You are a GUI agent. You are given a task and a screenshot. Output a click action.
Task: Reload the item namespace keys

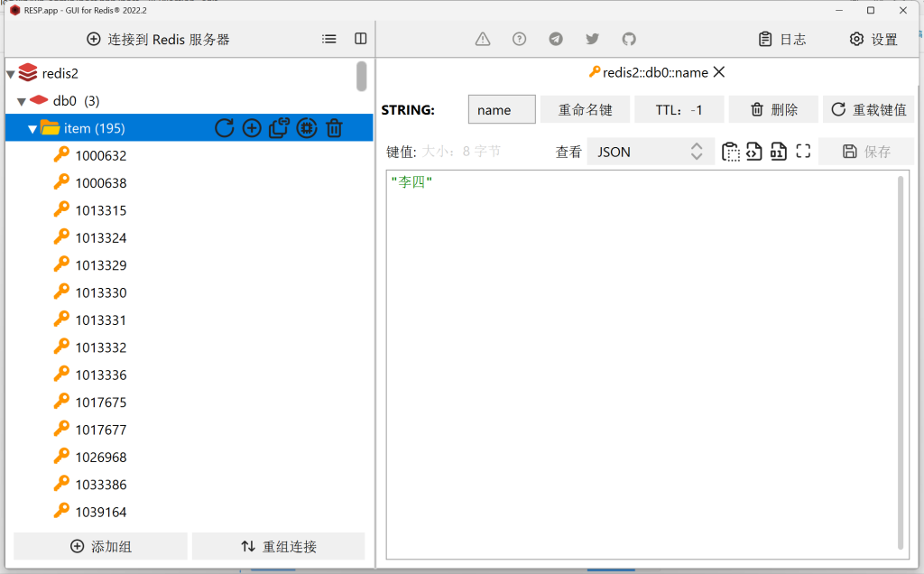(x=224, y=128)
